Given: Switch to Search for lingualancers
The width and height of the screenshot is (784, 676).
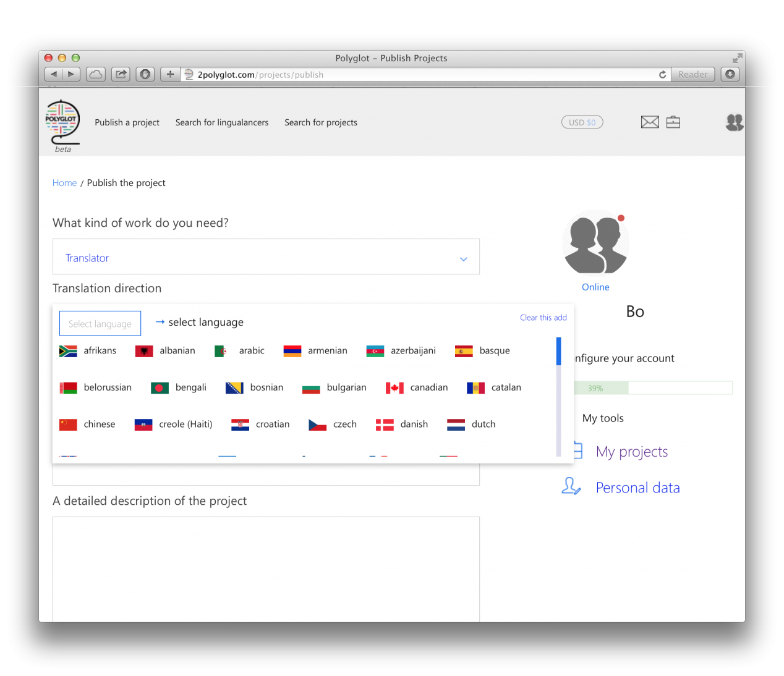Looking at the screenshot, I should [221, 122].
